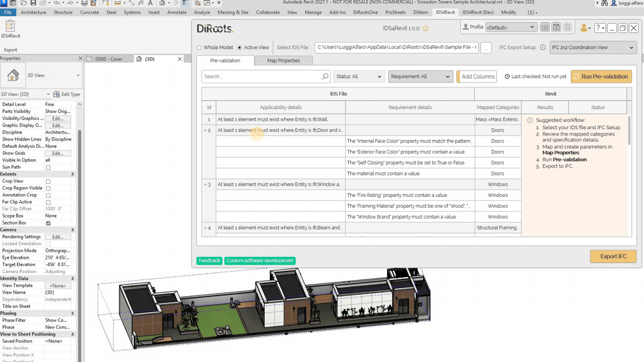Switch to the Map Properties tab
This screenshot has height=362, width=644.
tap(284, 61)
